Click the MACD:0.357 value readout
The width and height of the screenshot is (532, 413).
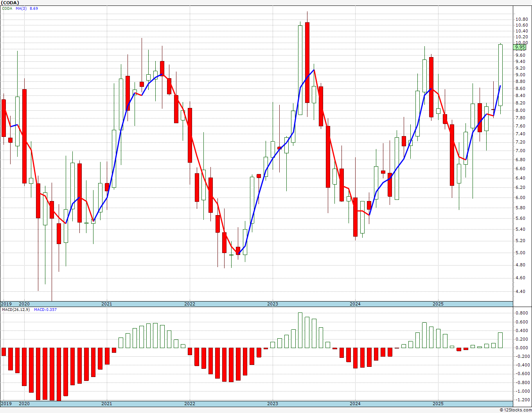(45, 309)
